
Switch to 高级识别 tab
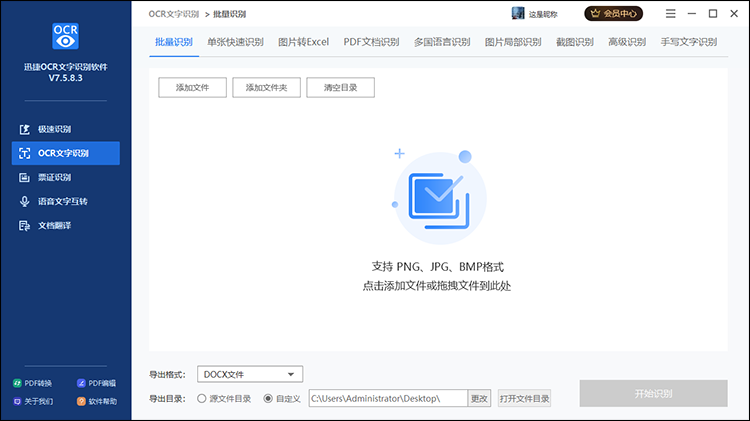point(627,42)
